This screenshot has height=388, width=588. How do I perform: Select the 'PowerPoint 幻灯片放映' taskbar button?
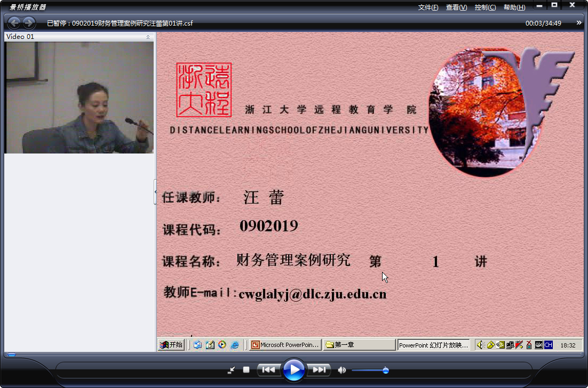[433, 345]
